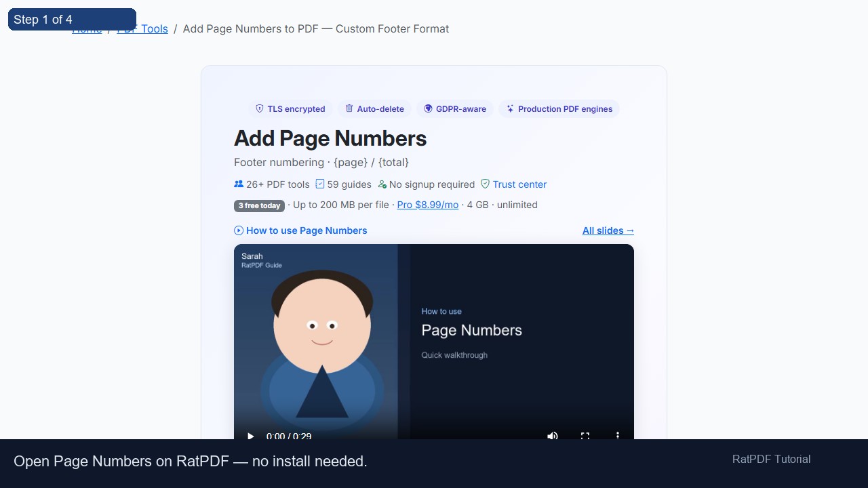Open How to use Page Numbers link

307,230
